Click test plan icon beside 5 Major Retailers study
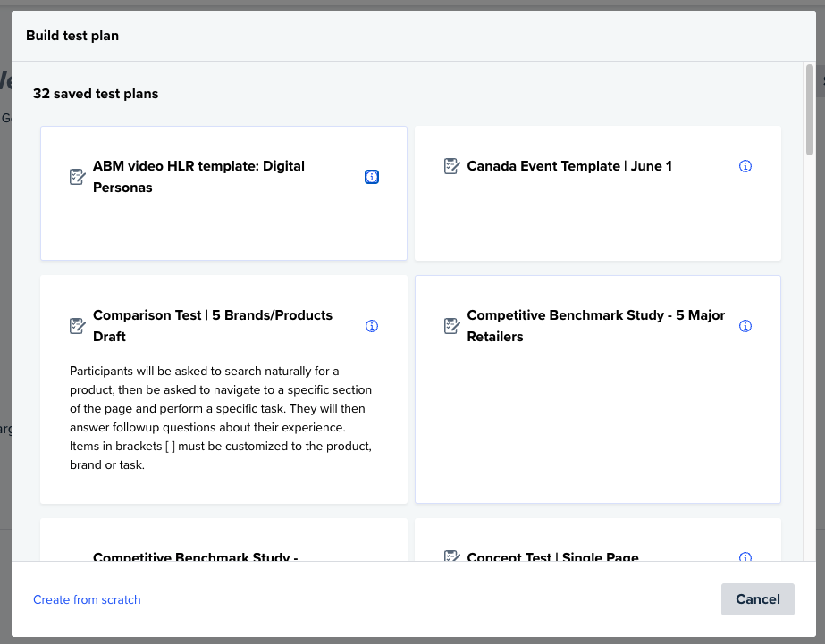Viewport: 825px width, 644px height. pyautogui.click(x=452, y=326)
